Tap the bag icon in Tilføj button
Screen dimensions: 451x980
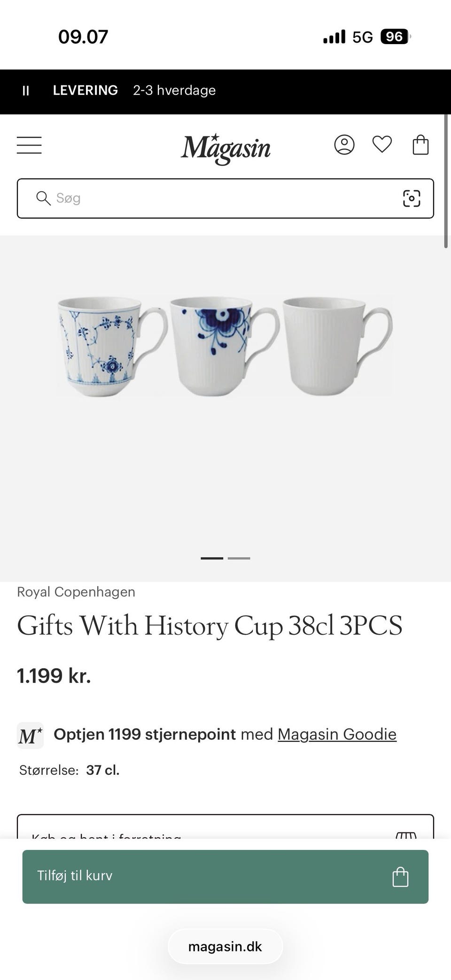[400, 876]
